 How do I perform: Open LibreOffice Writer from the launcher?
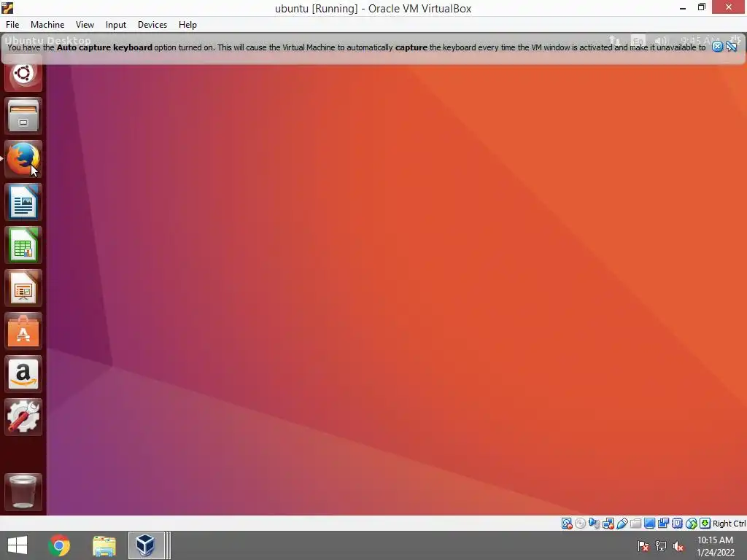(23, 202)
